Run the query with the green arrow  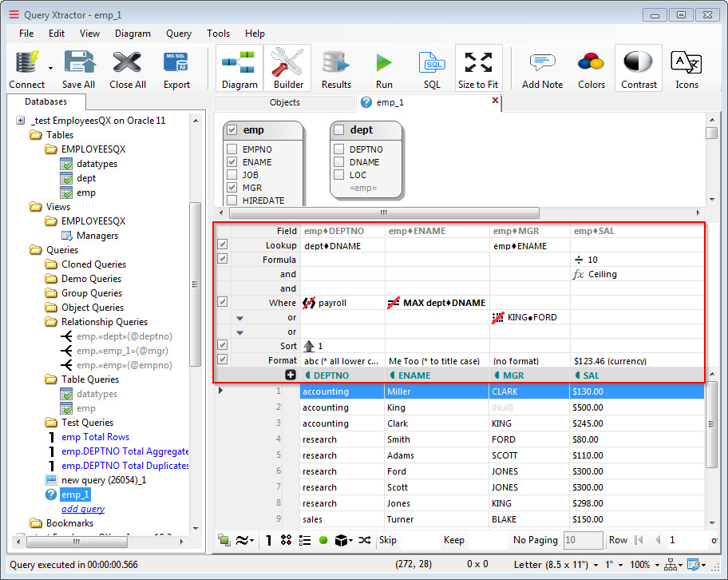[x=384, y=63]
